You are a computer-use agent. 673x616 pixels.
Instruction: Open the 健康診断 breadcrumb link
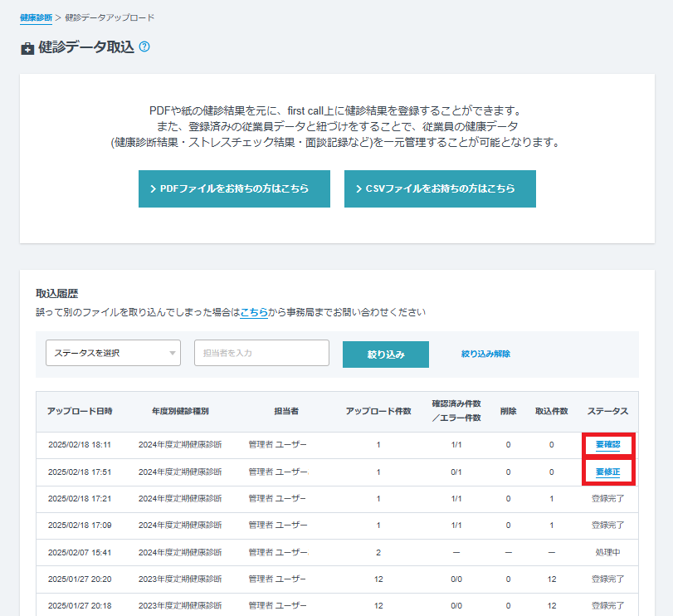(36, 17)
